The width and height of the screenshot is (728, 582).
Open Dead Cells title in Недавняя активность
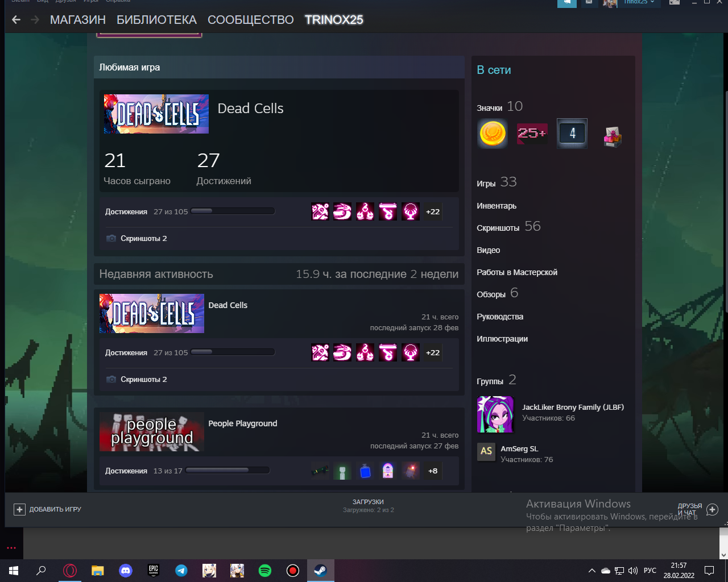coord(228,305)
